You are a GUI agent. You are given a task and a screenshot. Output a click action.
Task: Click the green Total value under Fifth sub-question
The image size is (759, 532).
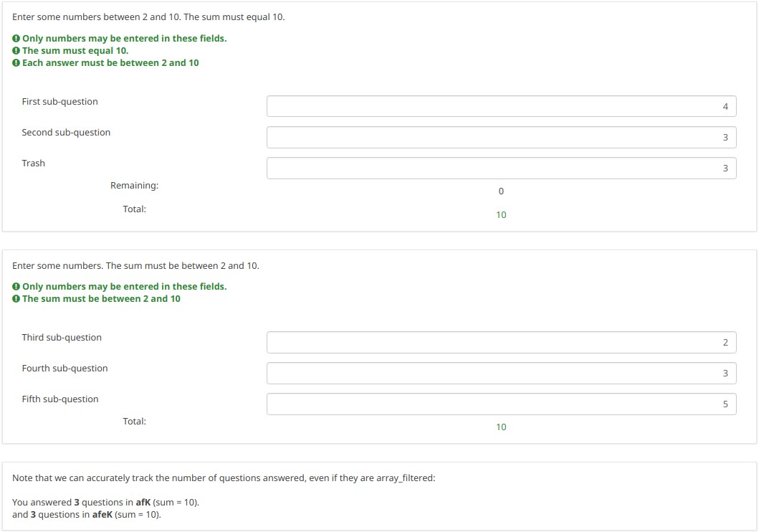(x=501, y=427)
